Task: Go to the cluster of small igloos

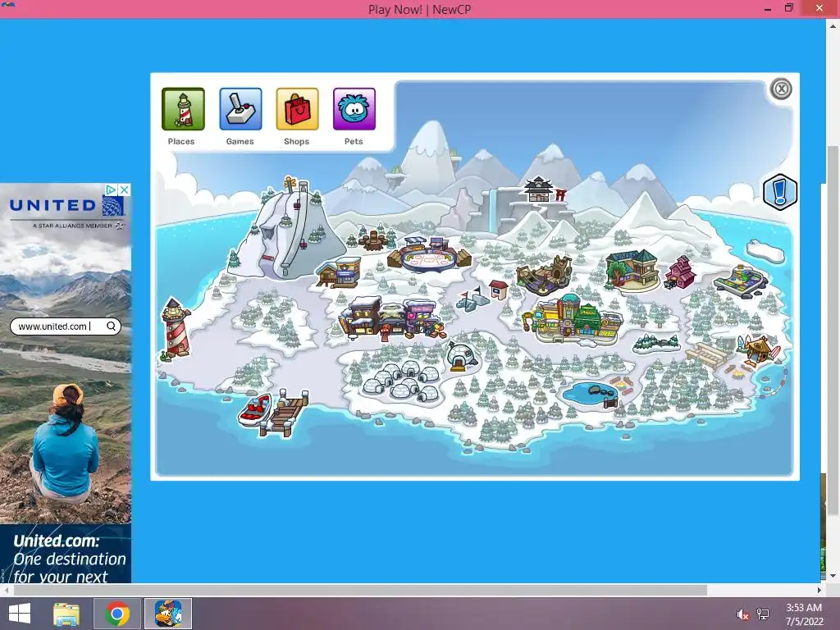Action: click(x=400, y=381)
